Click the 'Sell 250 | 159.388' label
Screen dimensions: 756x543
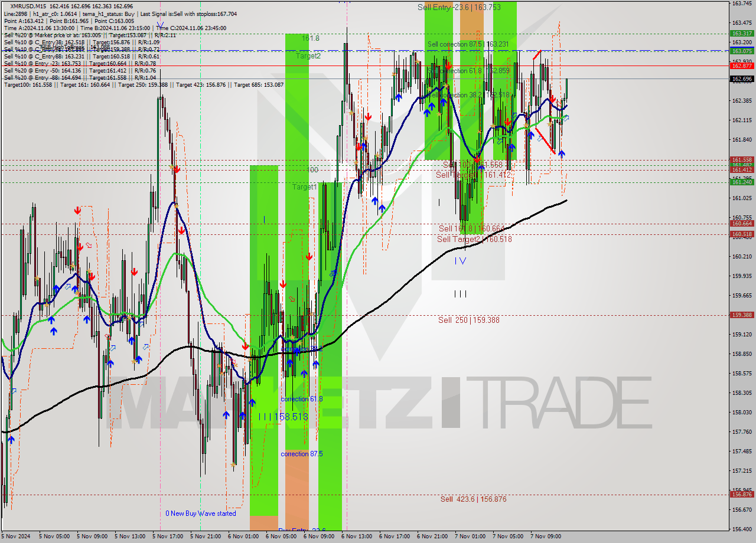[468, 320]
